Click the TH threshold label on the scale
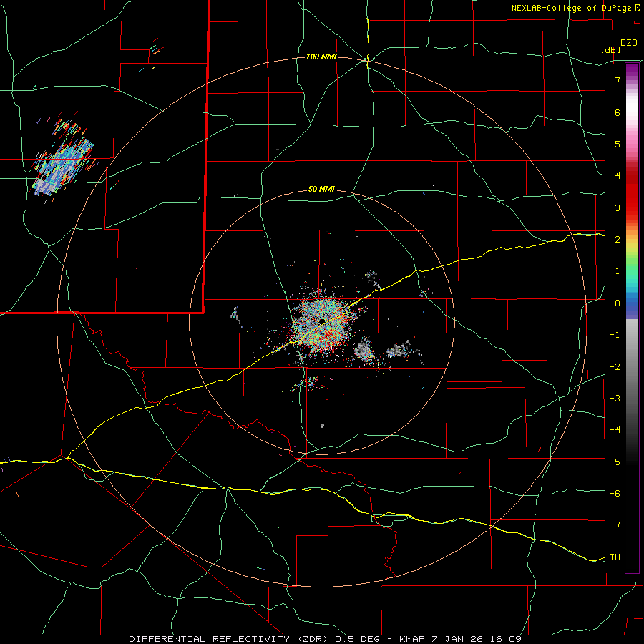Screen dimensions: 644x644 pyautogui.click(x=615, y=557)
